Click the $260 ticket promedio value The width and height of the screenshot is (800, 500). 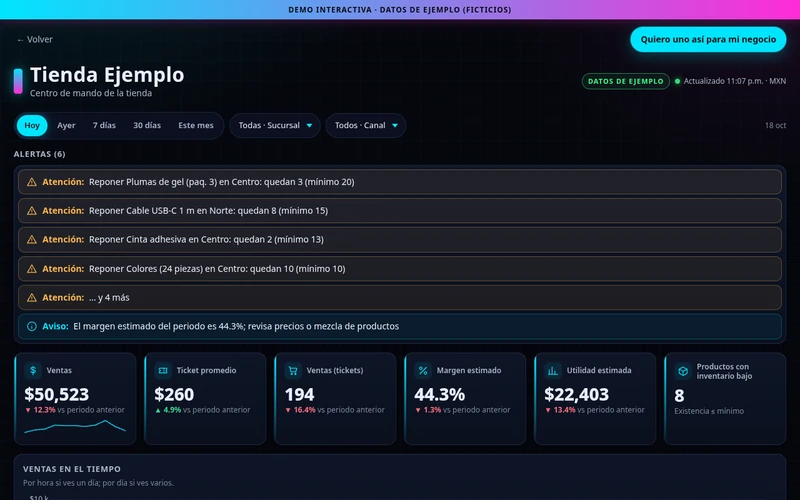174,394
